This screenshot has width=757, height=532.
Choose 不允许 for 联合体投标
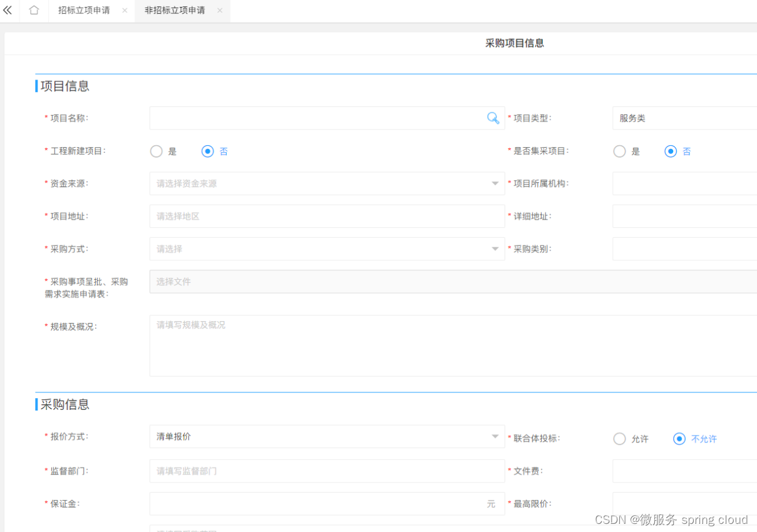click(x=679, y=439)
